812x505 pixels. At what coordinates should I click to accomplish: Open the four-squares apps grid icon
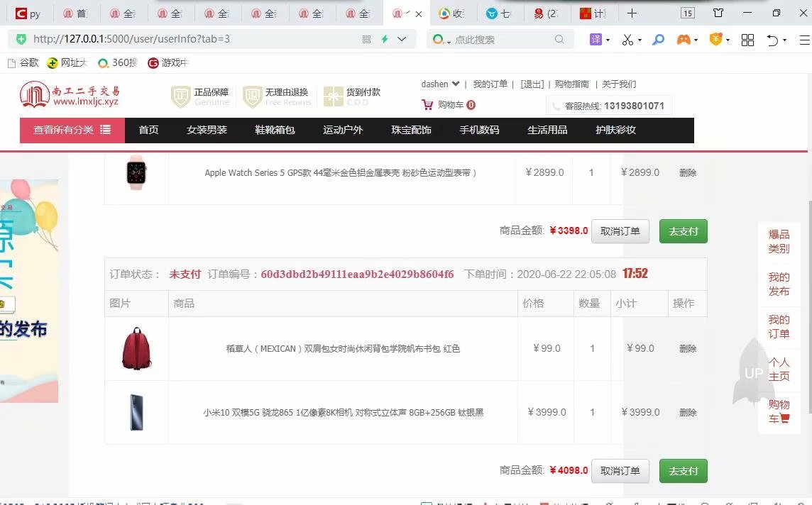(748, 40)
